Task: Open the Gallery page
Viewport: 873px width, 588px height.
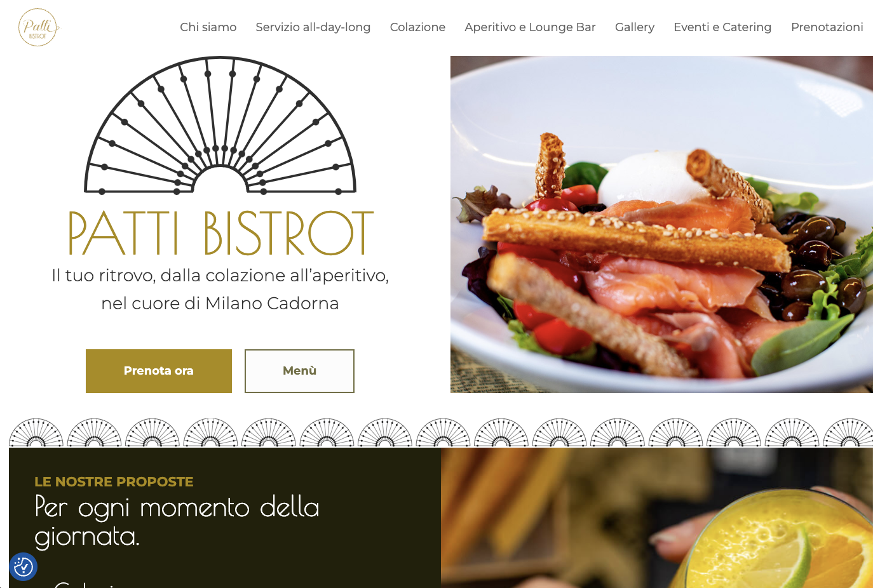Action: (634, 27)
